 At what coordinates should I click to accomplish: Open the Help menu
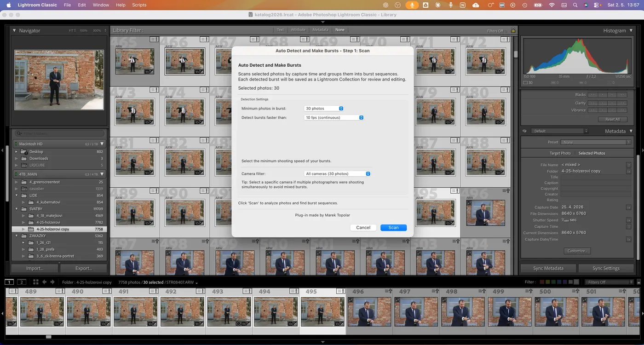click(x=121, y=5)
